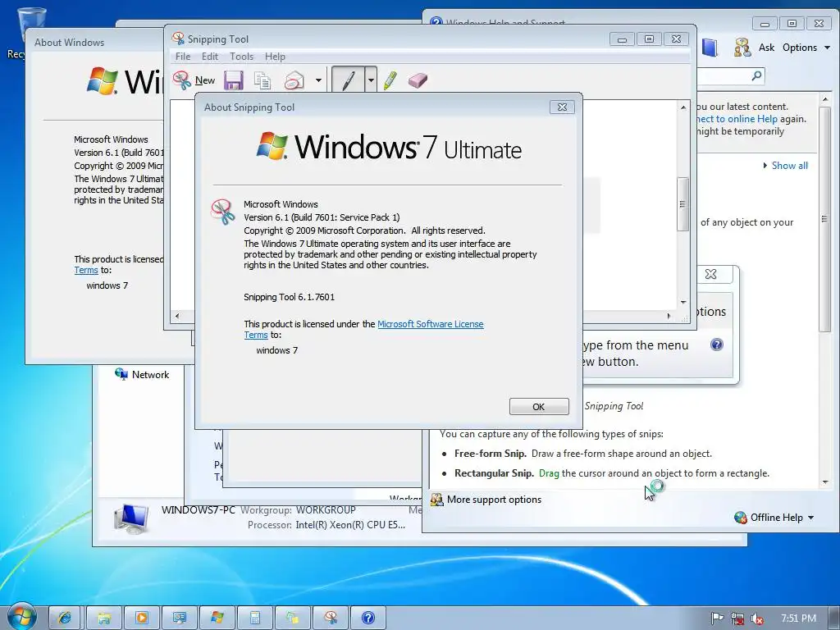Open the Help menu in Snipping Tool

(275, 57)
